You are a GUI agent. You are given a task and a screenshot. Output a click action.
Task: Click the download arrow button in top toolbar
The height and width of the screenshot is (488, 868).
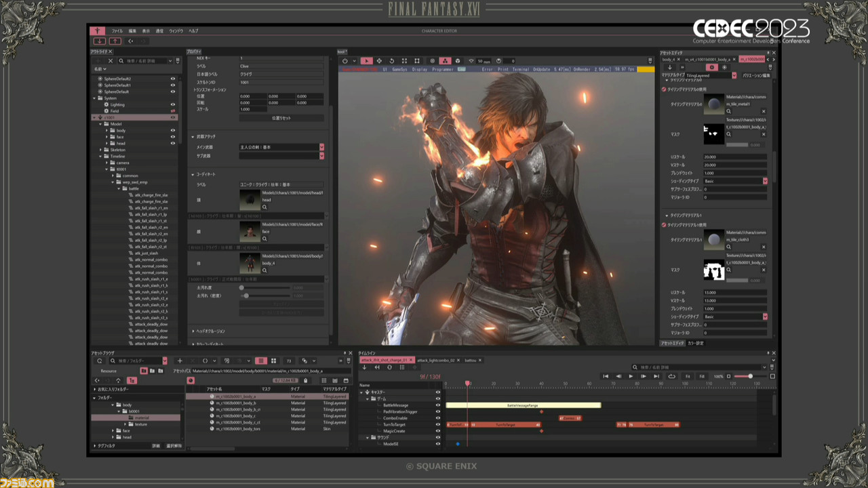point(100,41)
